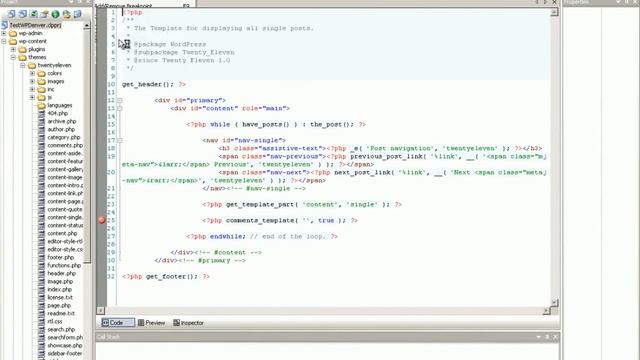Viewport: 640px width, 360px height.
Task: Click the last blue project toolbar icon
Action: 77,14
